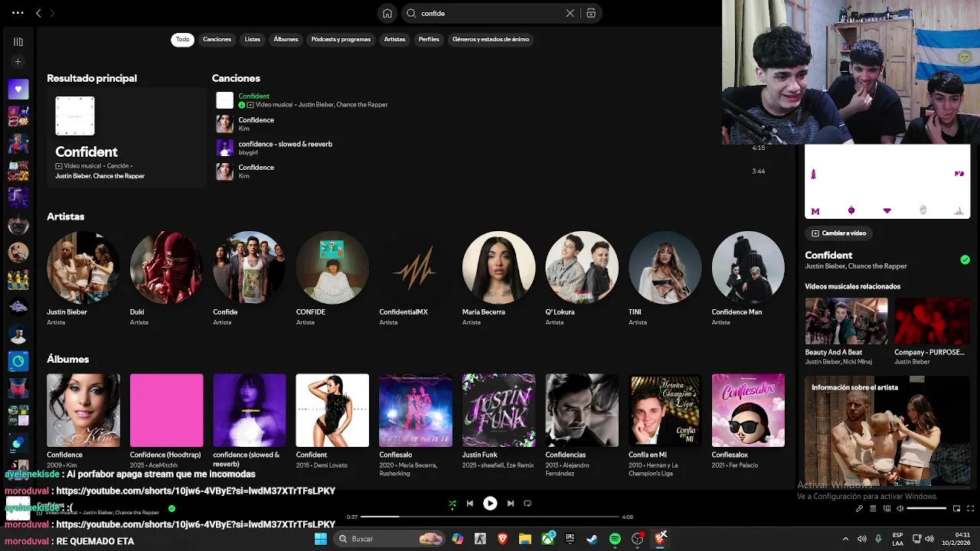Open Justin Bieber artist card
This screenshot has height=551, width=980.
[83, 278]
